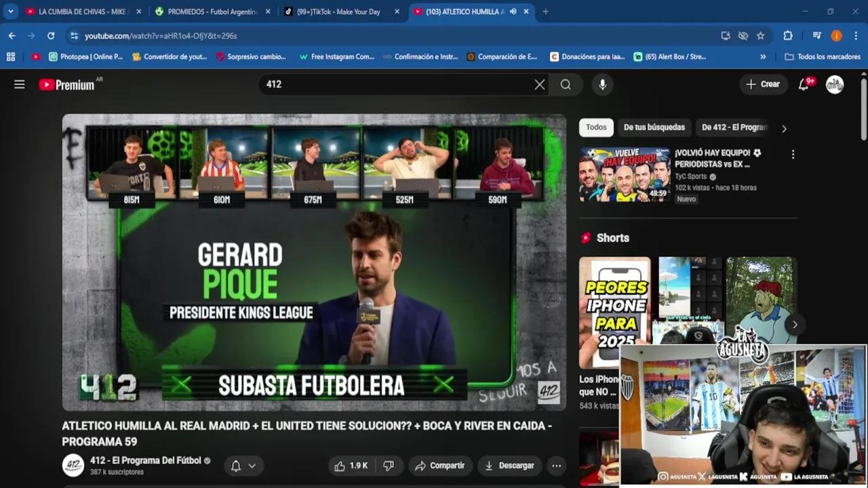Click the magnifying glass search button
This screenshot has height=488, width=868.
[566, 84]
